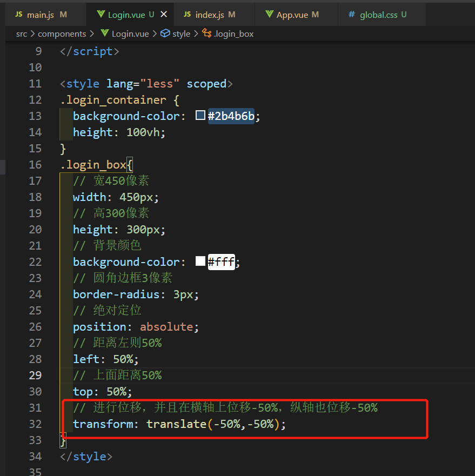Click the style lang="less" scoped tag

point(146,84)
